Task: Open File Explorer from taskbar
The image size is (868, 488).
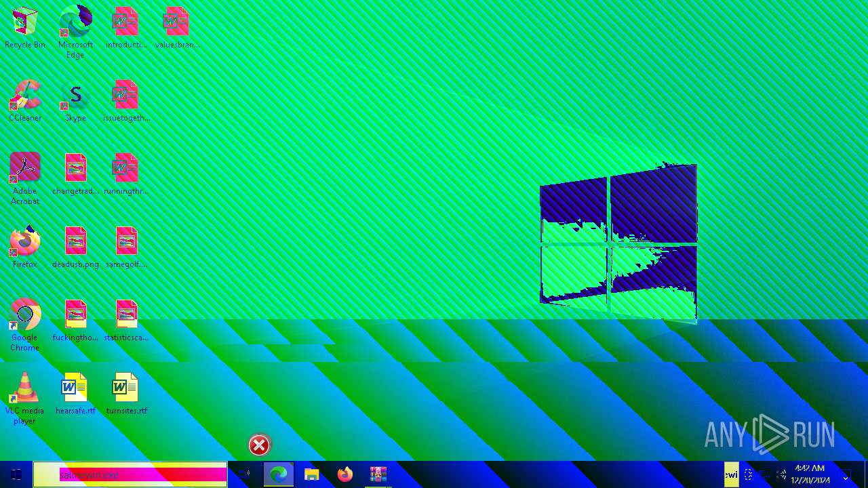Action: 311,474
